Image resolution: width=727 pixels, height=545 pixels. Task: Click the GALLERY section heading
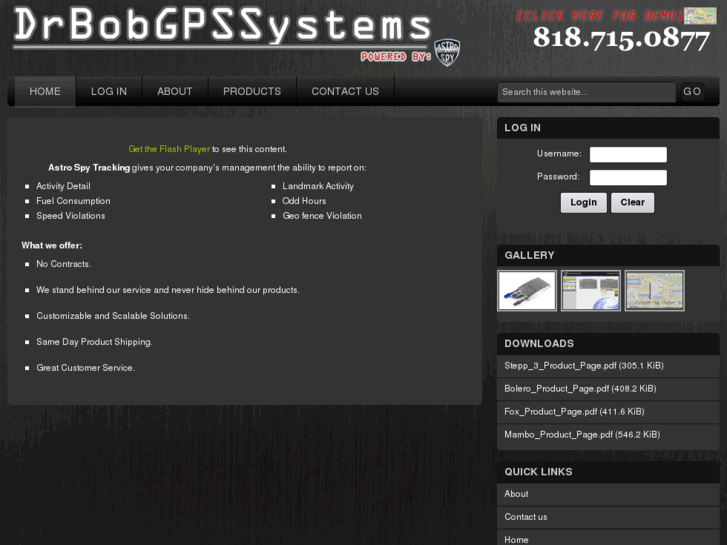(529, 256)
